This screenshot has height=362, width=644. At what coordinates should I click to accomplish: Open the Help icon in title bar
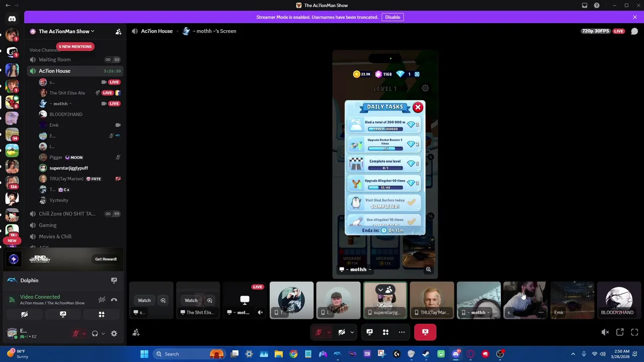point(597,6)
